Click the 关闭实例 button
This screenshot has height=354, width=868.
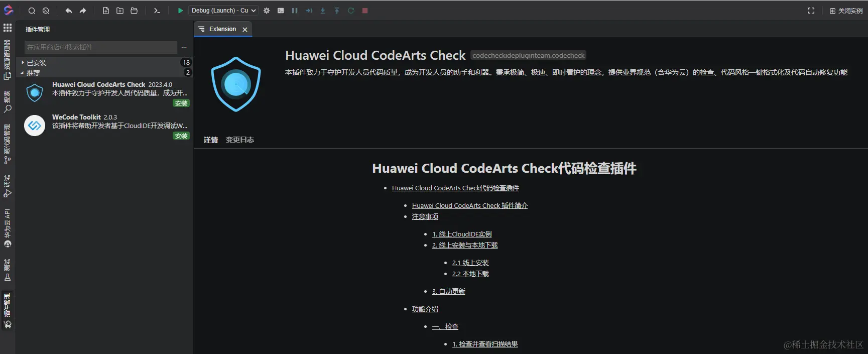pyautogui.click(x=846, y=11)
